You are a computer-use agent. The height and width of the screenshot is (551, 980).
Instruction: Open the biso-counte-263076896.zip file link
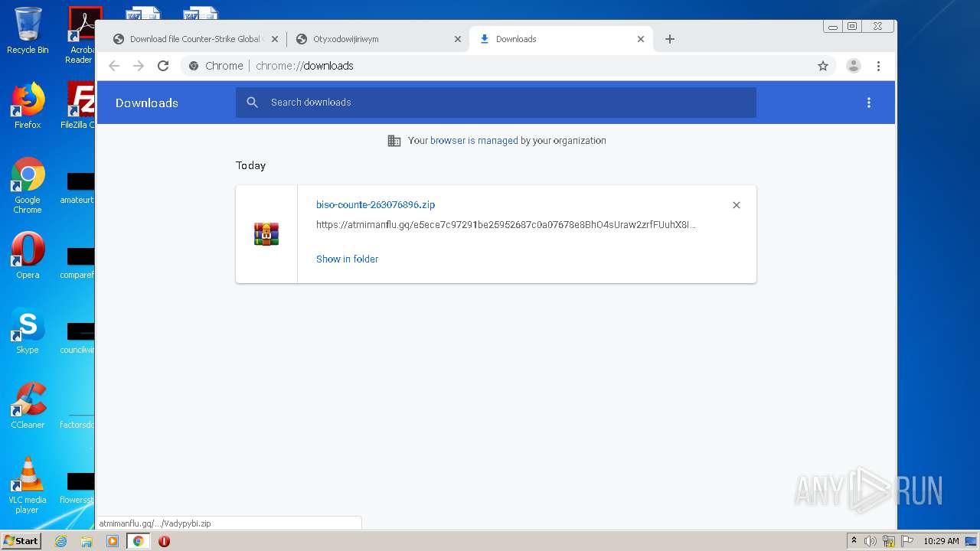tap(375, 205)
